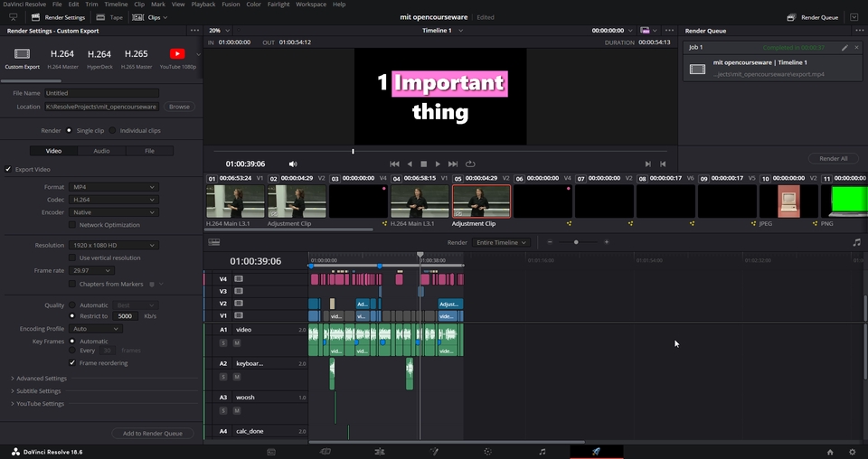The width and height of the screenshot is (868, 459).
Task: Open the Format MP4 dropdown
Action: (114, 187)
